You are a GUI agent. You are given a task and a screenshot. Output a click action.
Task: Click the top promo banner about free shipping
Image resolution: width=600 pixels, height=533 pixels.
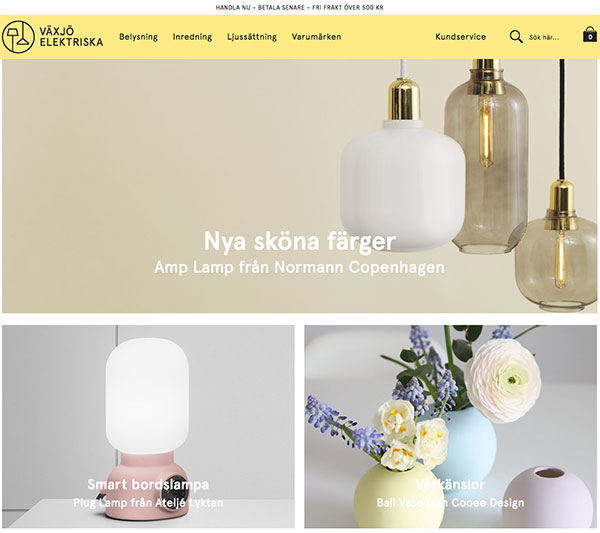[x=300, y=7]
